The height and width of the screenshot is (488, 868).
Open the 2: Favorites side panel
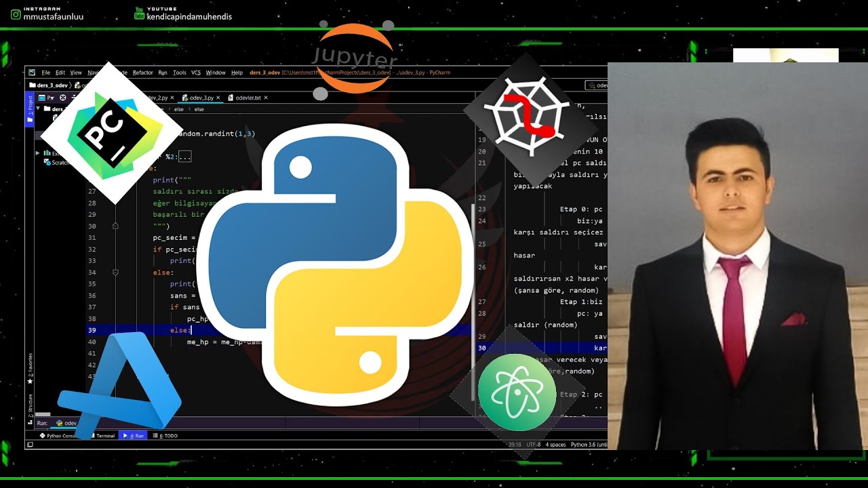pyautogui.click(x=29, y=369)
